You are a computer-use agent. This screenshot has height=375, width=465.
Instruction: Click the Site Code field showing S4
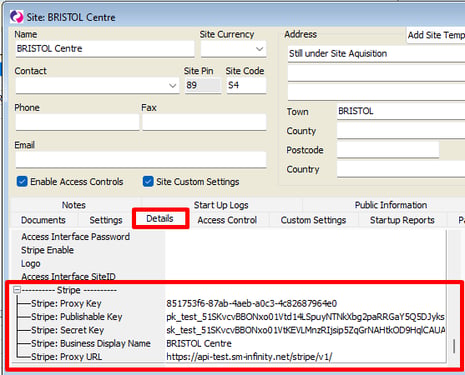(246, 85)
